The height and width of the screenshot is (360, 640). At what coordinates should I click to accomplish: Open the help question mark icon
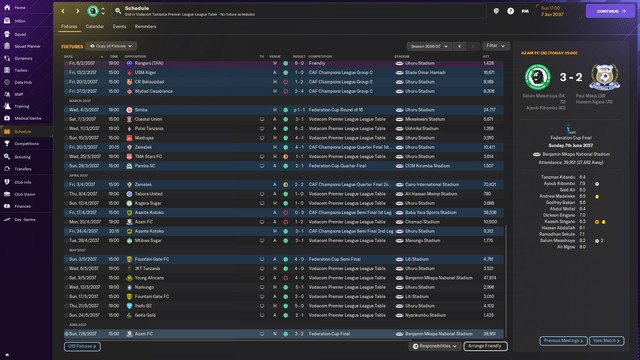510,11
